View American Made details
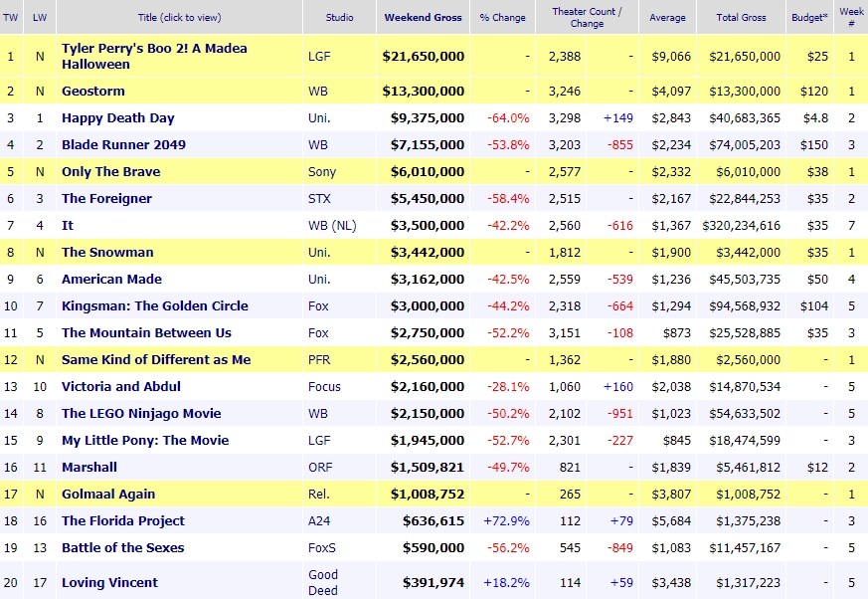Screen dimensions: 868x599 (111, 280)
